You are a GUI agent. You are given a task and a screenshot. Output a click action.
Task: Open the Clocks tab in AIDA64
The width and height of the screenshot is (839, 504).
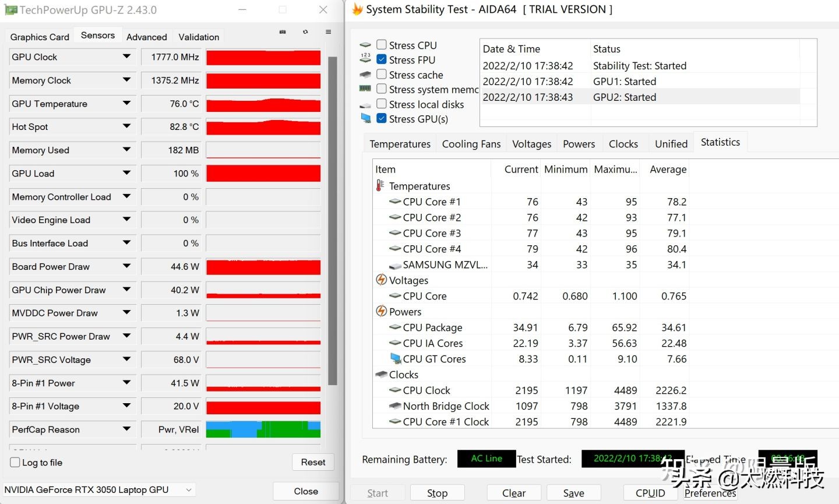(x=623, y=144)
